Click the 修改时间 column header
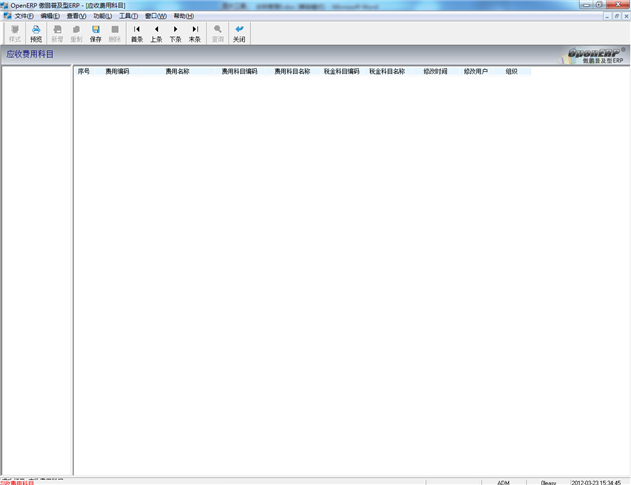This screenshot has height=485, width=631. [435, 72]
